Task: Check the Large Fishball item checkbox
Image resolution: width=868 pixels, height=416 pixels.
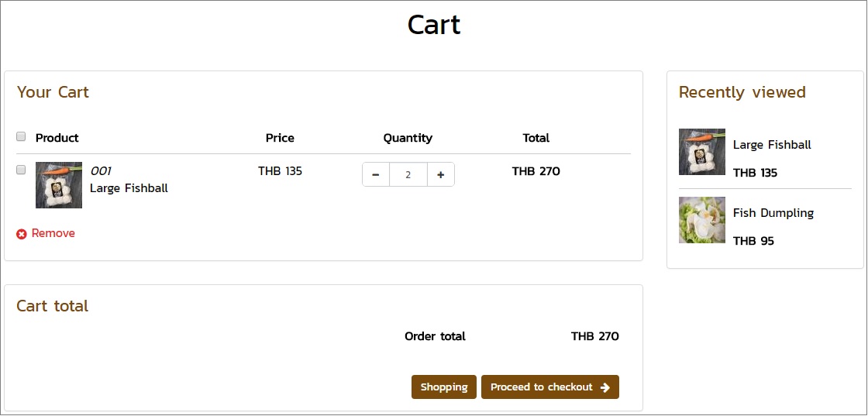Action: click(21, 170)
